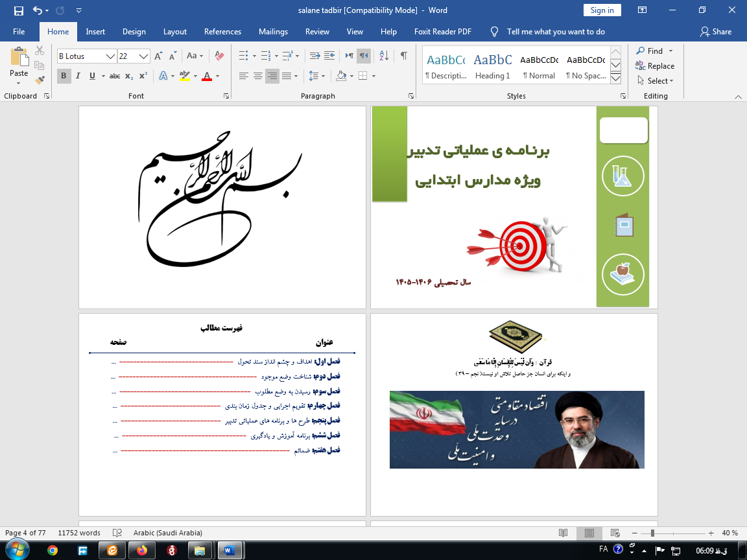
Task: Open Customize Quick Access Toolbar dropdown
Action: pyautogui.click(x=79, y=10)
